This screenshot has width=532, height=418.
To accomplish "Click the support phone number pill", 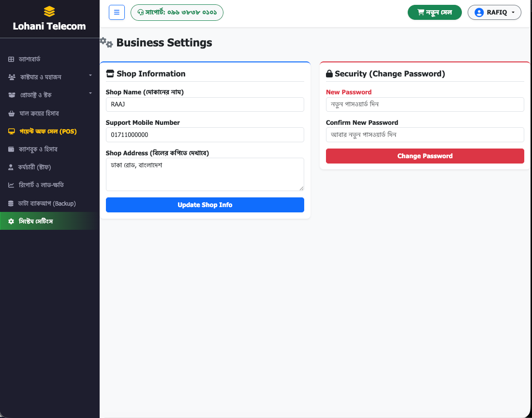I will tap(177, 13).
